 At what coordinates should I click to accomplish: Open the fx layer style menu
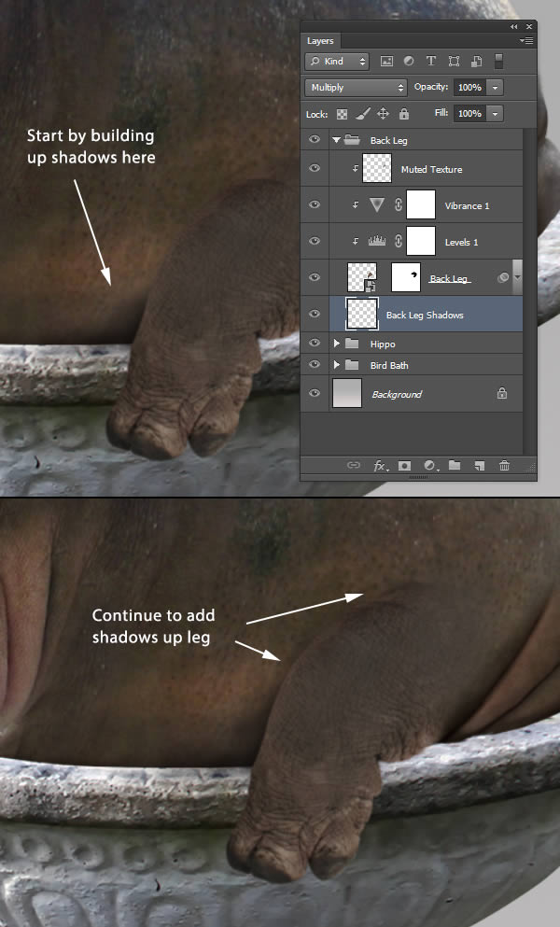tap(380, 466)
